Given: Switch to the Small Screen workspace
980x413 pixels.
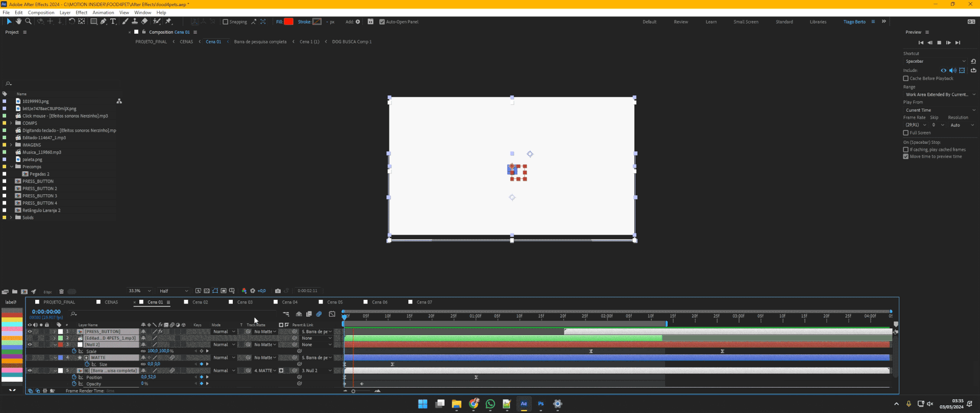Looking at the screenshot, I should [x=746, y=22].
